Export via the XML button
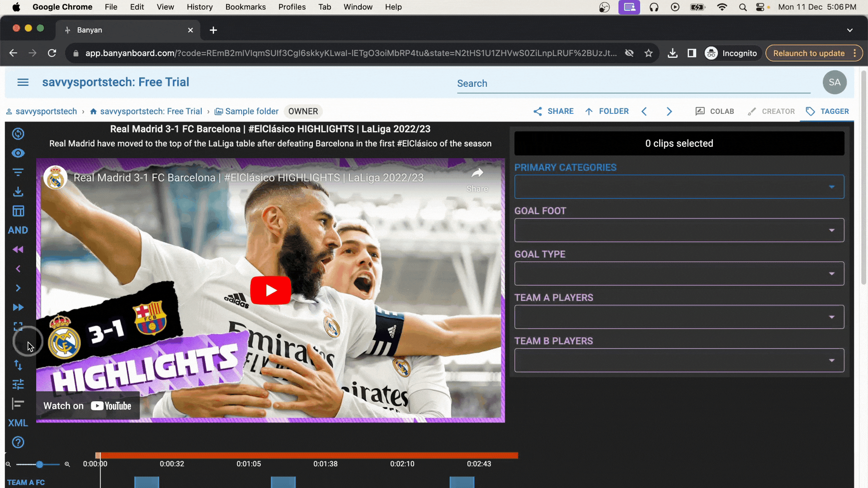Image resolution: width=868 pixels, height=488 pixels. 18,423
